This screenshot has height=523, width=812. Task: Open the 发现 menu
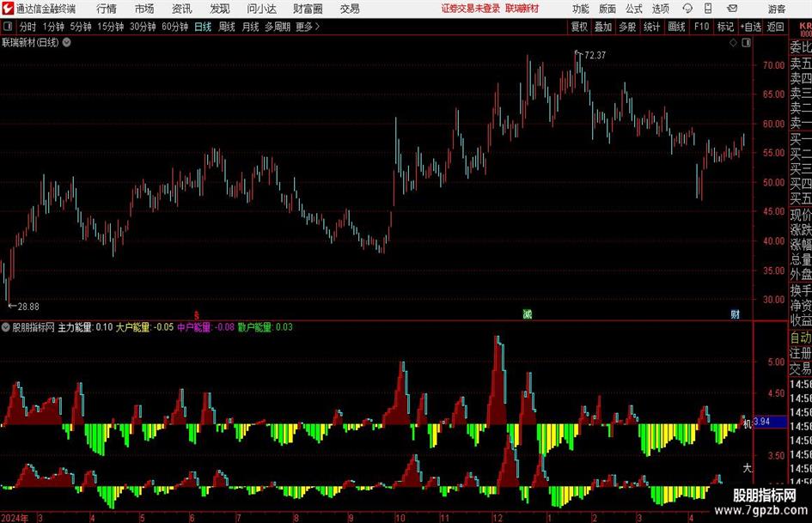[220, 9]
